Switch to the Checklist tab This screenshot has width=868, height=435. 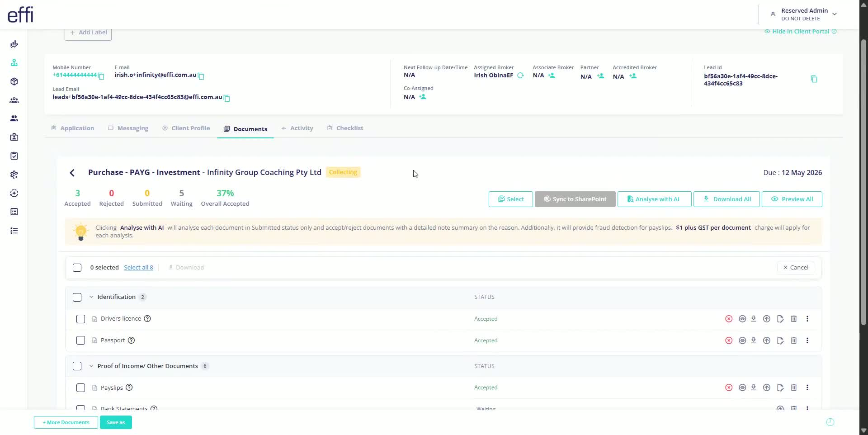click(345, 128)
